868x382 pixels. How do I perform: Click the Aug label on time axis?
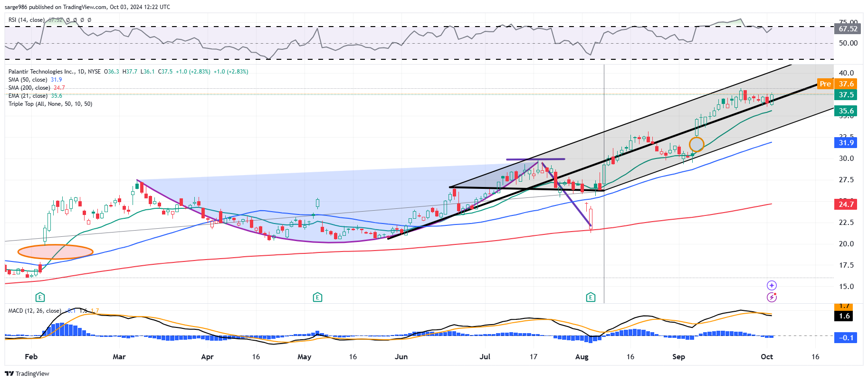(582, 357)
